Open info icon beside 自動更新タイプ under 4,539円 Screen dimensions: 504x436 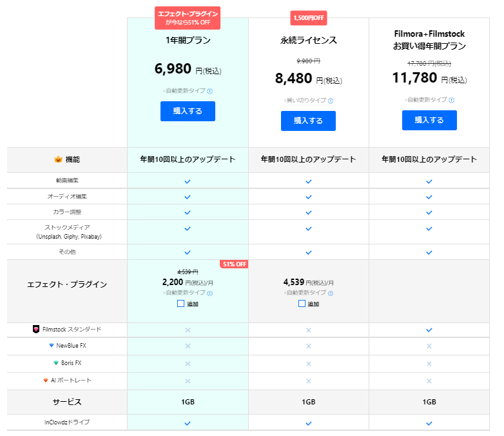click(x=331, y=293)
